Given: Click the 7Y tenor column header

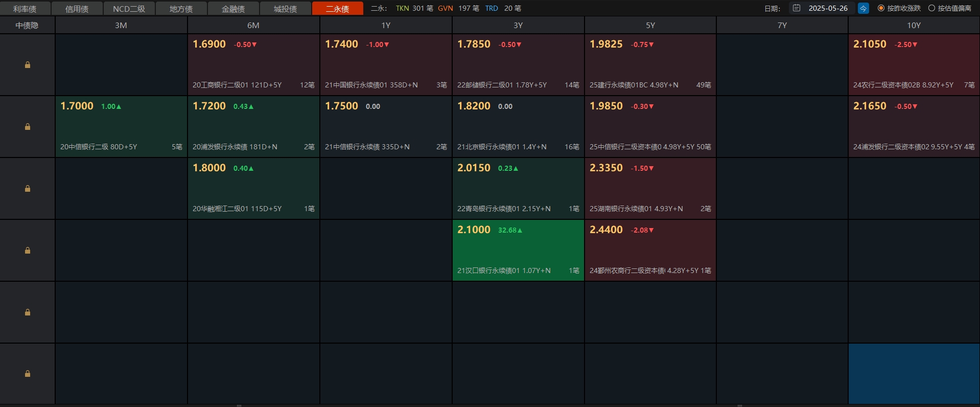Looking at the screenshot, I should (x=782, y=25).
